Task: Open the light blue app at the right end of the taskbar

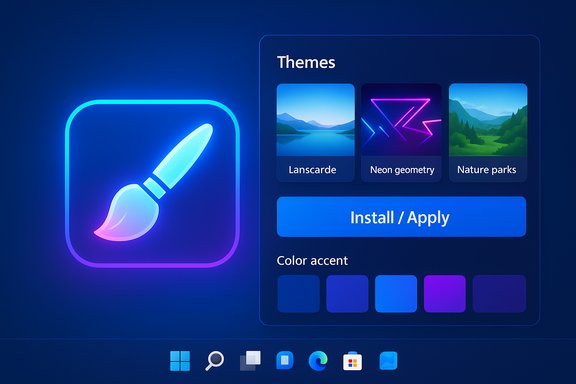Action: coord(388,360)
